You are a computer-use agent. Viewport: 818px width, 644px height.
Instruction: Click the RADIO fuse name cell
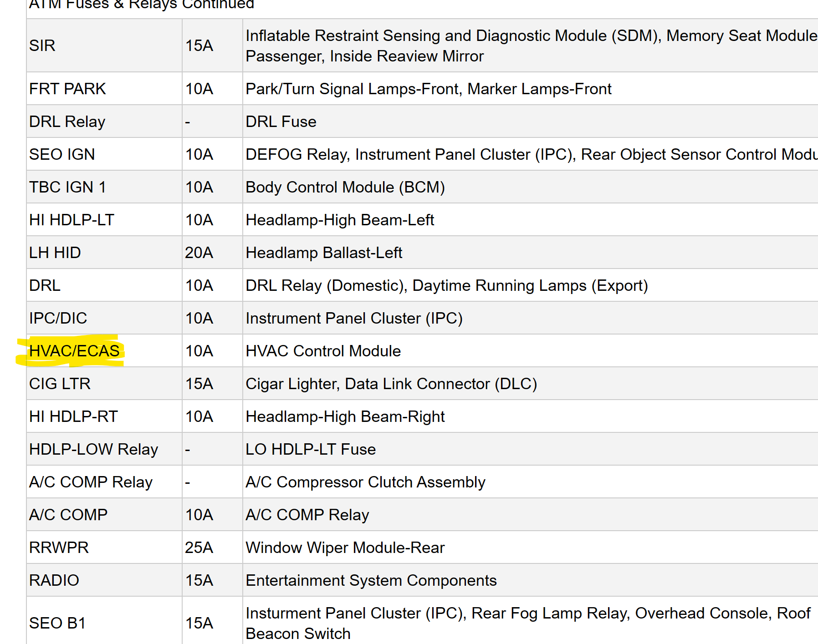pos(54,580)
